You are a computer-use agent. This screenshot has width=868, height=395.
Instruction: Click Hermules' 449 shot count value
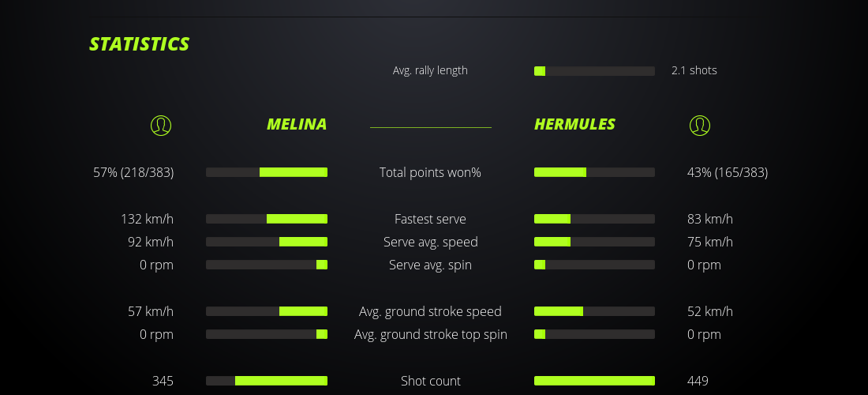698,381
